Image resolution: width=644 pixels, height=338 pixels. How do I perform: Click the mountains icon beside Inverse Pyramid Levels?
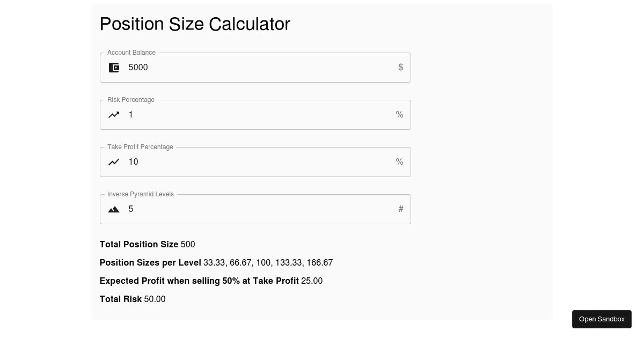pyautogui.click(x=114, y=209)
